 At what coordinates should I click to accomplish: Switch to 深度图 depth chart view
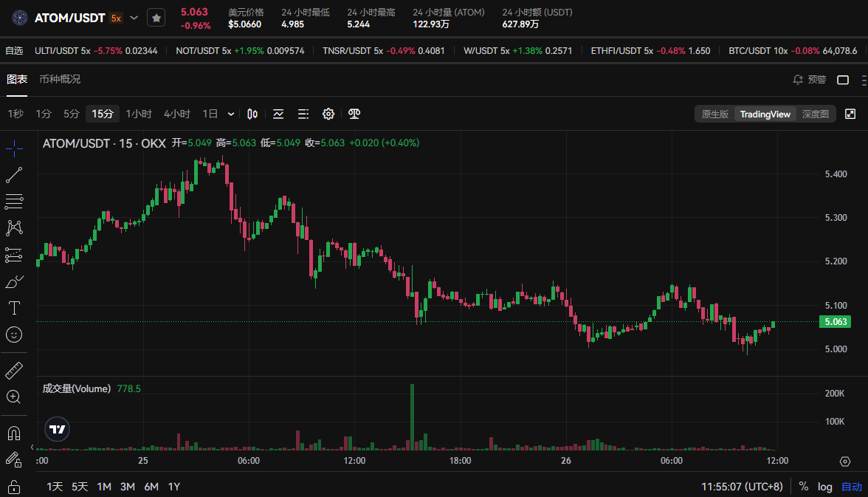click(x=815, y=114)
